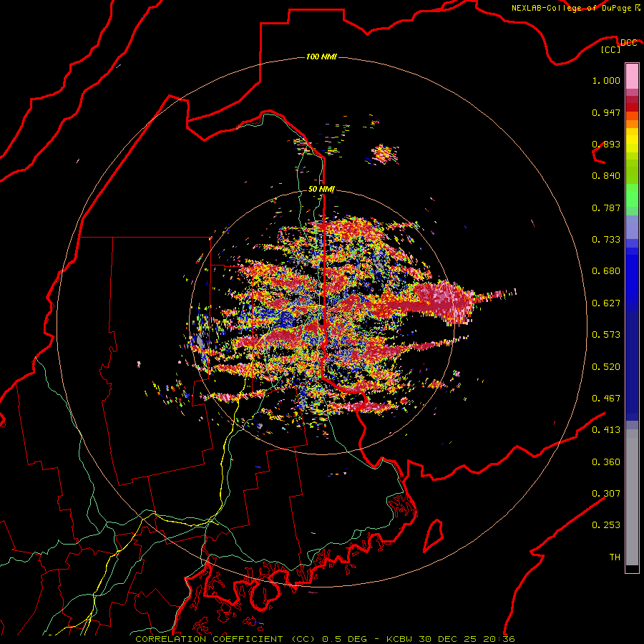
Task: Click the 20:36 time stamp
Action: [498, 639]
